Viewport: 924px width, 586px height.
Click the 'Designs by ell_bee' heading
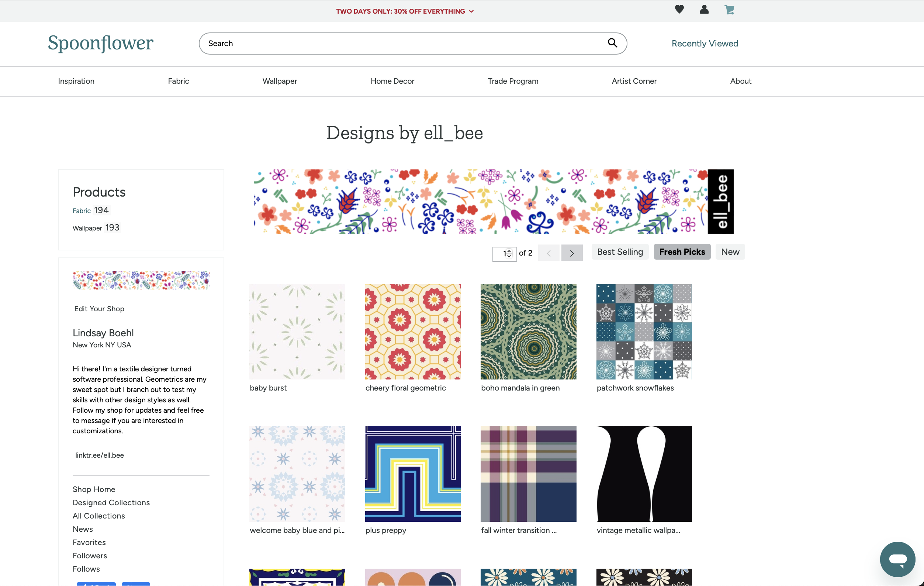click(404, 133)
